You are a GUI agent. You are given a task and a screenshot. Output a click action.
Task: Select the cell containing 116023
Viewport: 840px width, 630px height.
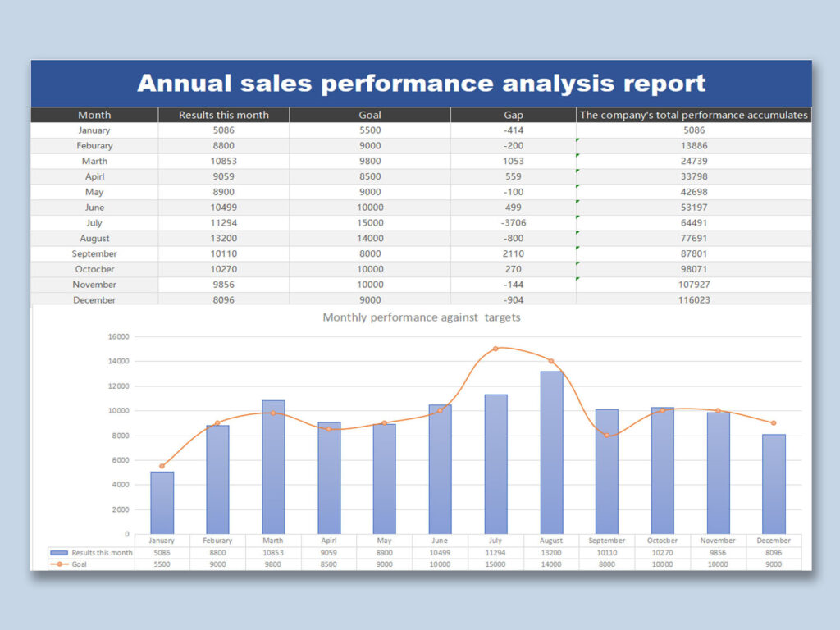(694, 299)
